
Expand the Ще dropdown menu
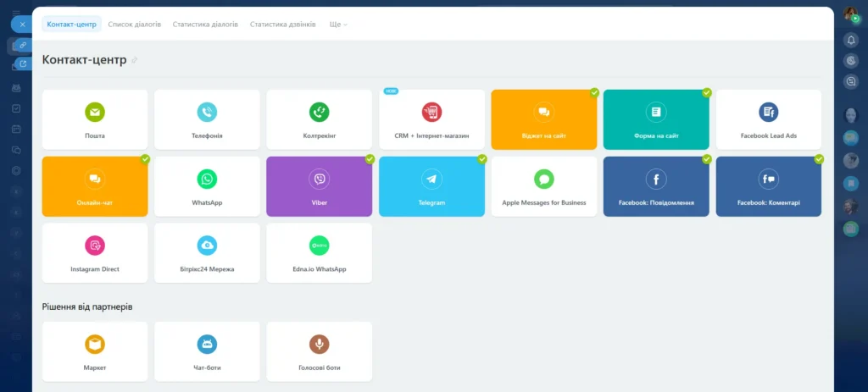(338, 25)
